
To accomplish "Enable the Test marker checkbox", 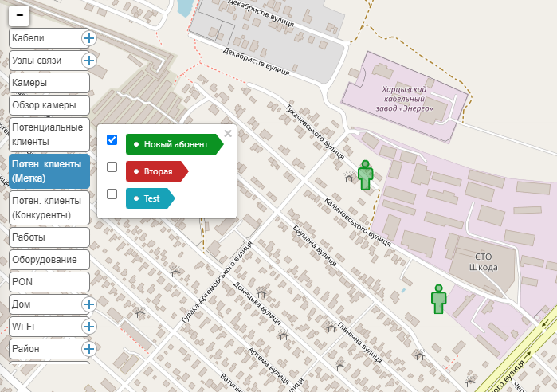I will (112, 194).
